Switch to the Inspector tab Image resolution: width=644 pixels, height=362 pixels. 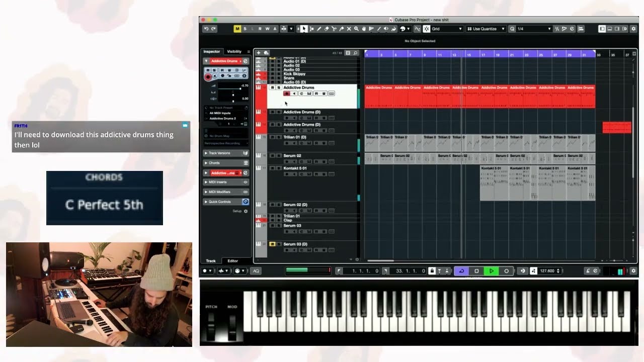pos(211,51)
